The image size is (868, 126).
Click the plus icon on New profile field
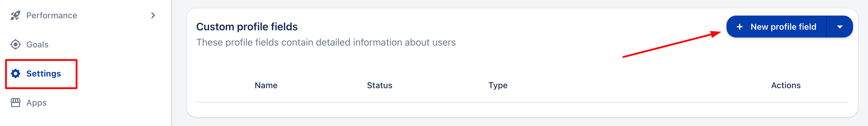739,27
